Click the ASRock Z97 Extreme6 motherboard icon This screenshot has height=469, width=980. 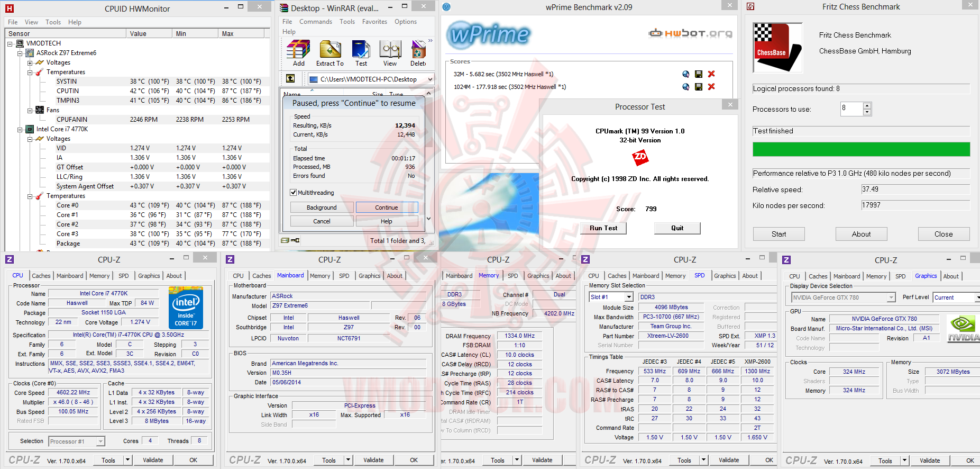coord(30,53)
